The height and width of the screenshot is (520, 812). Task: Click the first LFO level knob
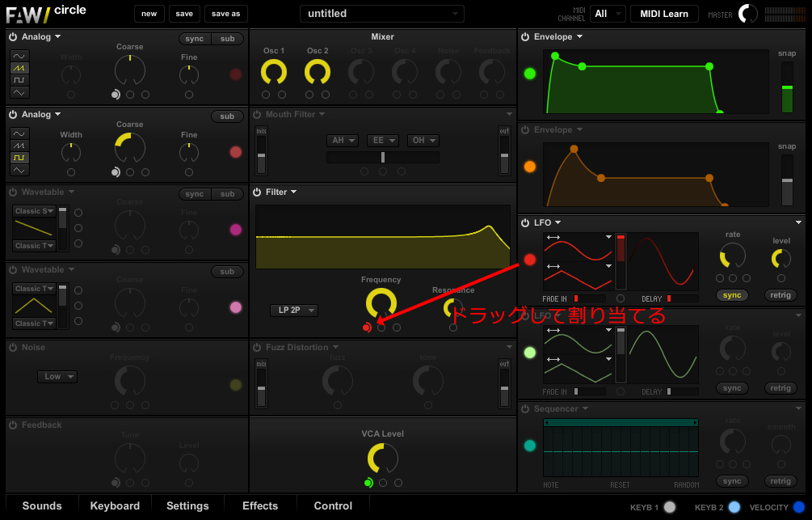[781, 258]
